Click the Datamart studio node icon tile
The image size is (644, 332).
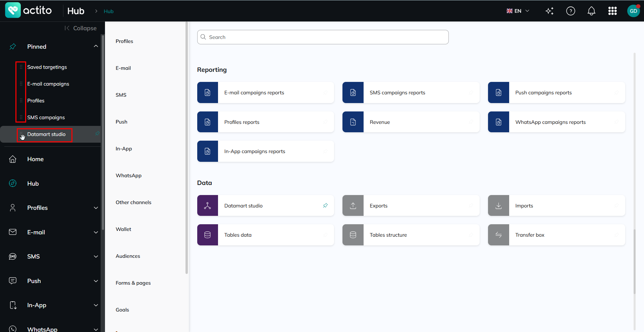pyautogui.click(x=208, y=205)
